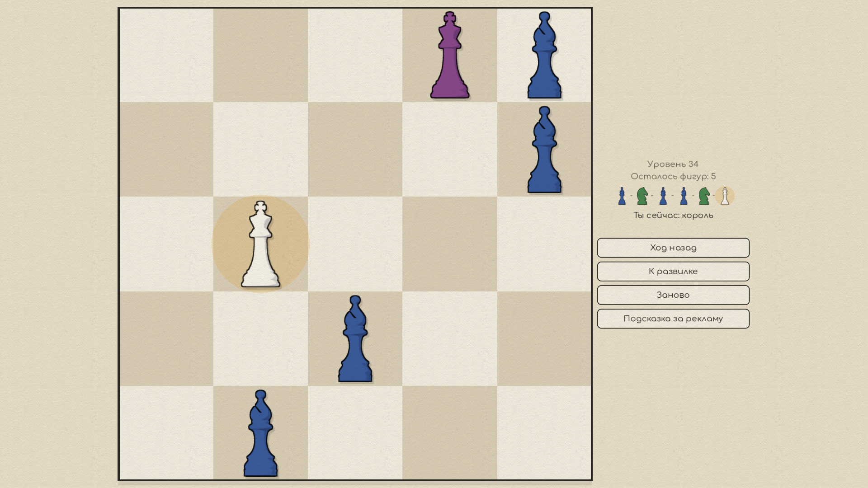Image resolution: width=868 pixels, height=488 pixels.
Task: Move king to the empty top-left corner square
Action: [166, 55]
